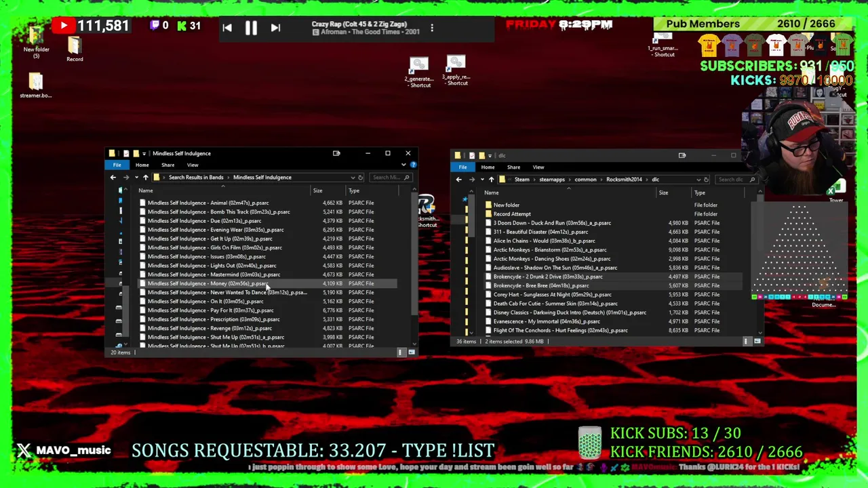Skip to next track in media overlay
Image resolution: width=868 pixels, height=488 pixels.
coord(275,28)
